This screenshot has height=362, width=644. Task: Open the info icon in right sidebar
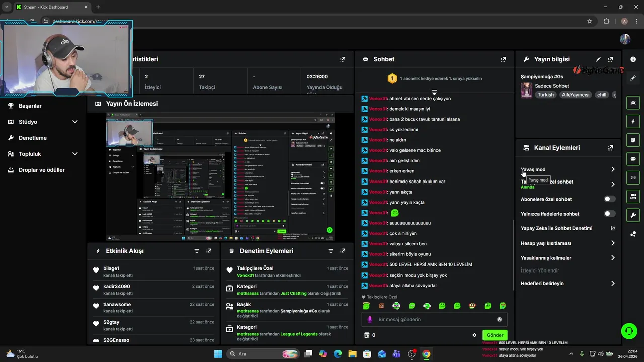(x=633, y=59)
